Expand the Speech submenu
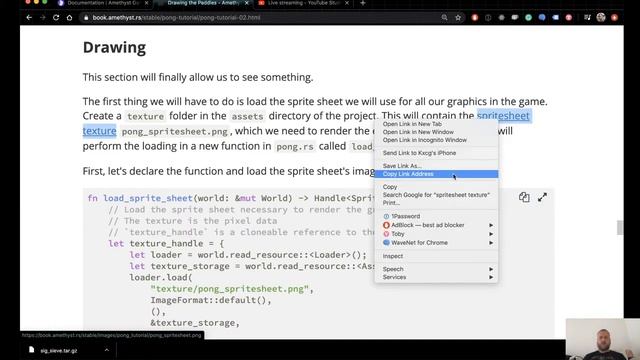Screen dimensions: 640x360 (x=436, y=269)
